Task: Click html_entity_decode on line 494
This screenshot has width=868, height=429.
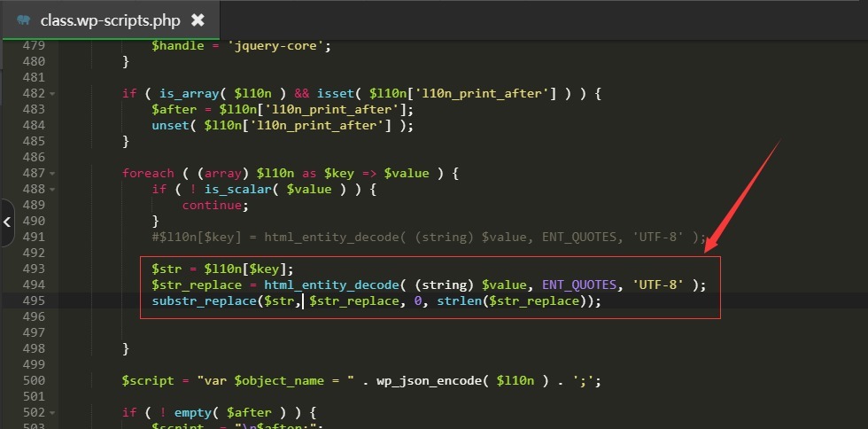Action: pyautogui.click(x=331, y=285)
